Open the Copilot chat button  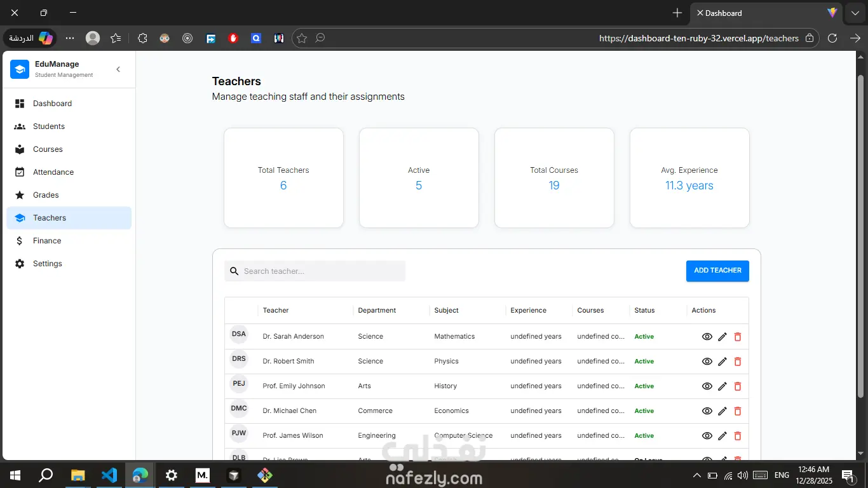(x=31, y=38)
